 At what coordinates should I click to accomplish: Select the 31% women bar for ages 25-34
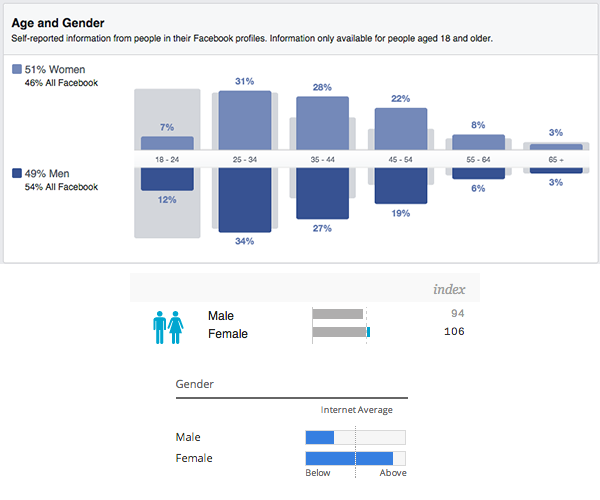click(x=245, y=121)
